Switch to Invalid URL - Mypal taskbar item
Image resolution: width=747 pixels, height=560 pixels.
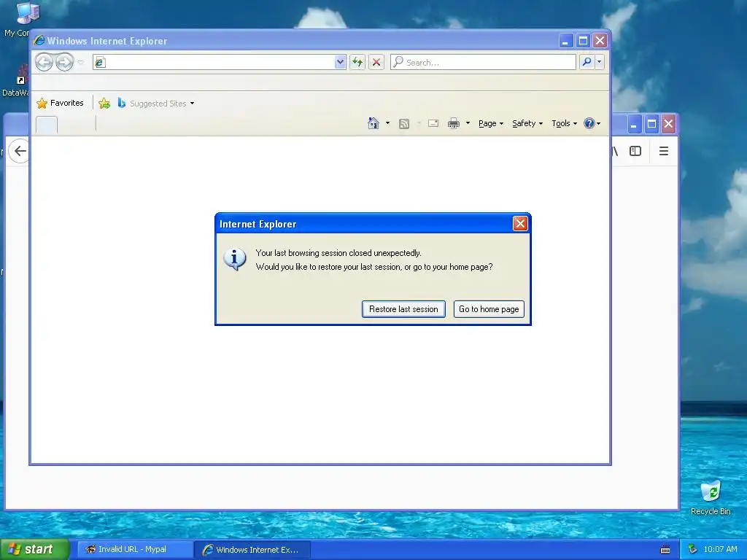pyautogui.click(x=134, y=550)
